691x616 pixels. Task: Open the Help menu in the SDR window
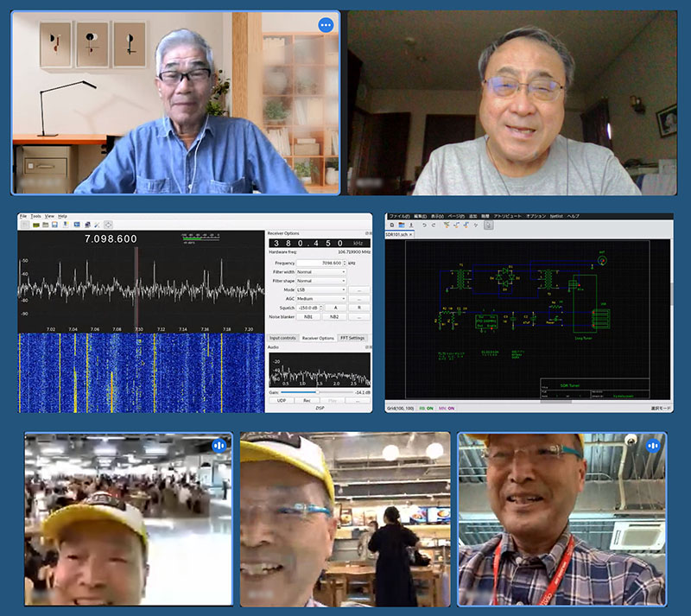pos(62,216)
